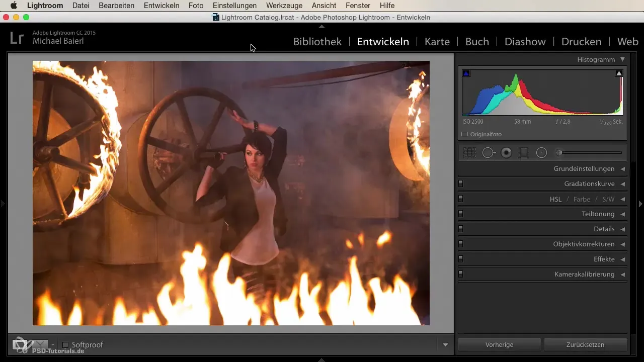Select the Adjustment Brush tool
Viewport: 644px width, 362px height.
click(589, 153)
